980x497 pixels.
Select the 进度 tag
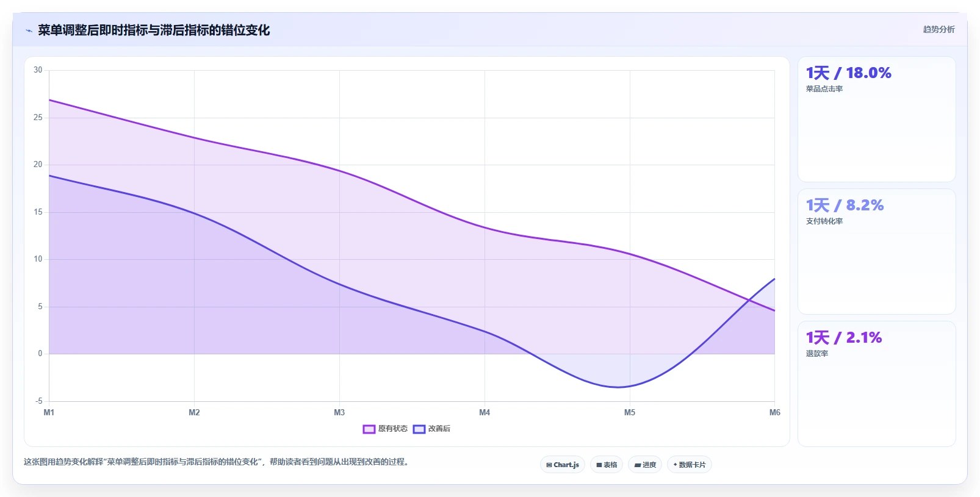pyautogui.click(x=645, y=465)
